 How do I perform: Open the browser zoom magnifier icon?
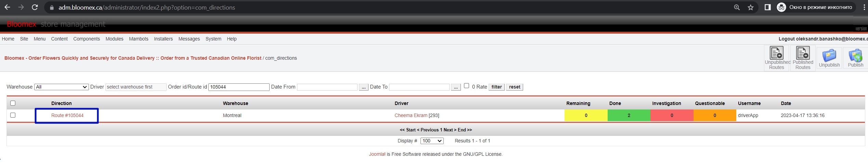point(737,7)
